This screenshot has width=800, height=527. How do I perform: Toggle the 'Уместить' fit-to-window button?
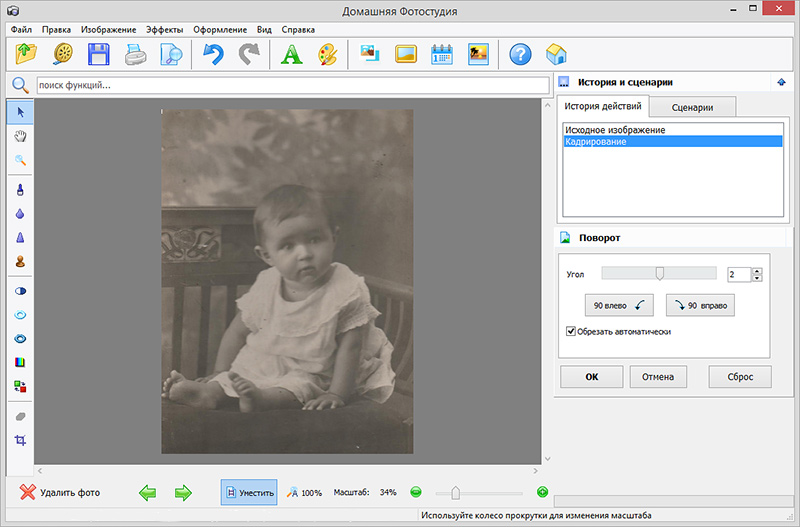tap(249, 492)
